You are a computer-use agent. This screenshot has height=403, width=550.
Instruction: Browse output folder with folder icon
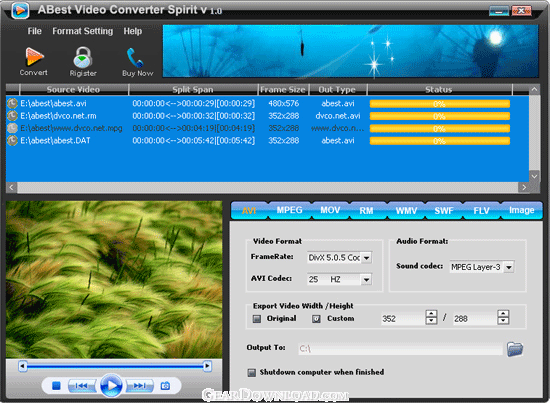pyautogui.click(x=515, y=349)
